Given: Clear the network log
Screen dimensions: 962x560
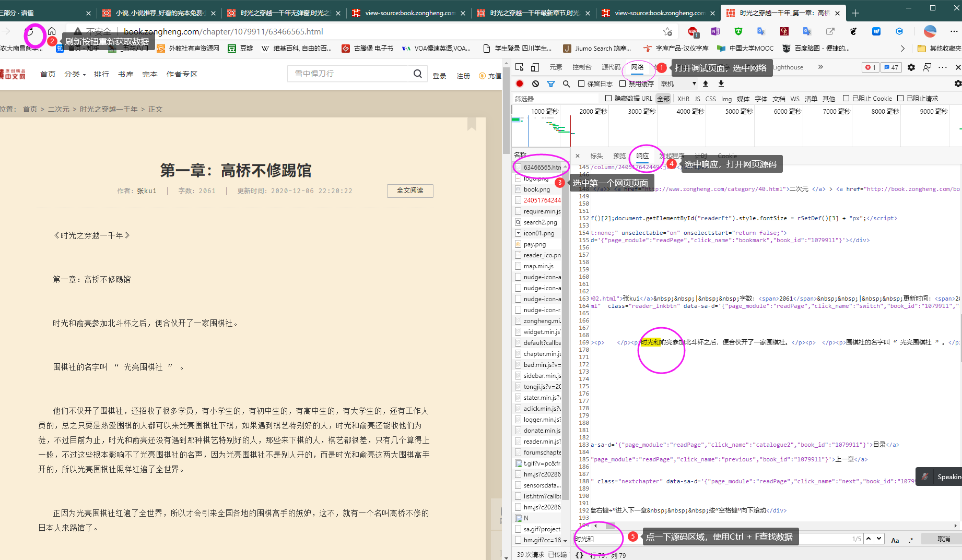Looking at the screenshot, I should point(535,84).
